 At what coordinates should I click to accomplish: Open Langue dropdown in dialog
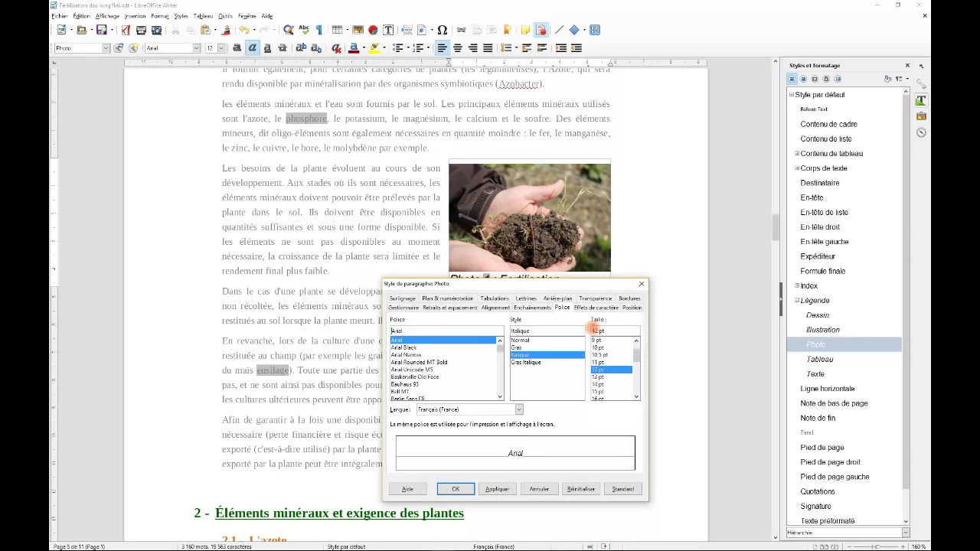coord(518,409)
